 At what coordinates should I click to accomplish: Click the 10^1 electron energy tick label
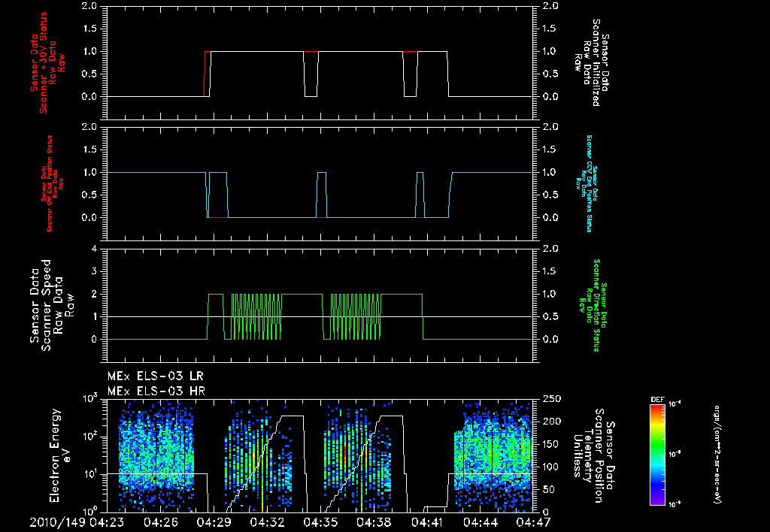pyautogui.click(x=90, y=474)
